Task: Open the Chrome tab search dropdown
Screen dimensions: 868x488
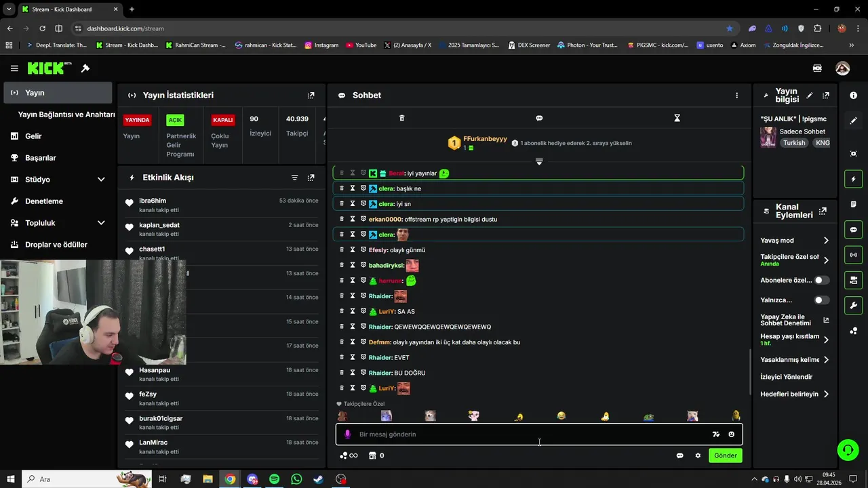Action: 9,9
